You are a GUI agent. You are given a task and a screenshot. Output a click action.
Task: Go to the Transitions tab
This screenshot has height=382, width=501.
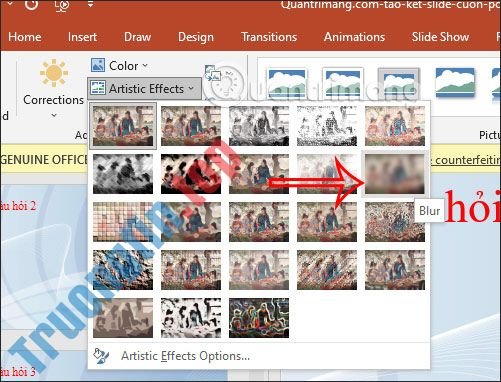pyautogui.click(x=269, y=37)
